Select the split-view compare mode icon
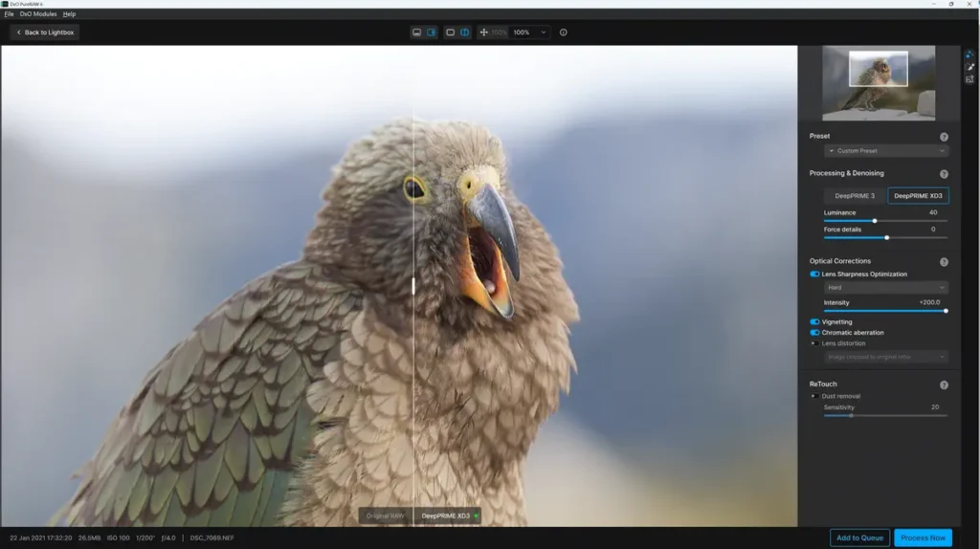This screenshot has height=549, width=980. pyautogui.click(x=464, y=33)
